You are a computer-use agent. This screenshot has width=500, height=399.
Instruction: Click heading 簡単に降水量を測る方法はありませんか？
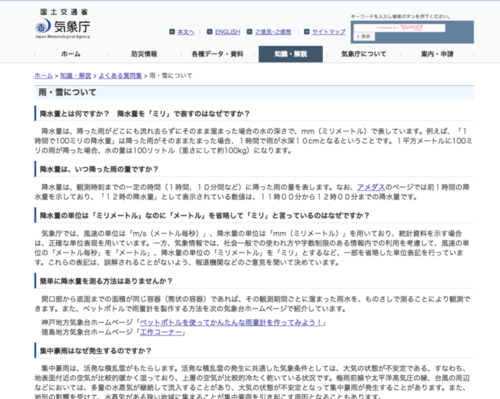[106, 281]
